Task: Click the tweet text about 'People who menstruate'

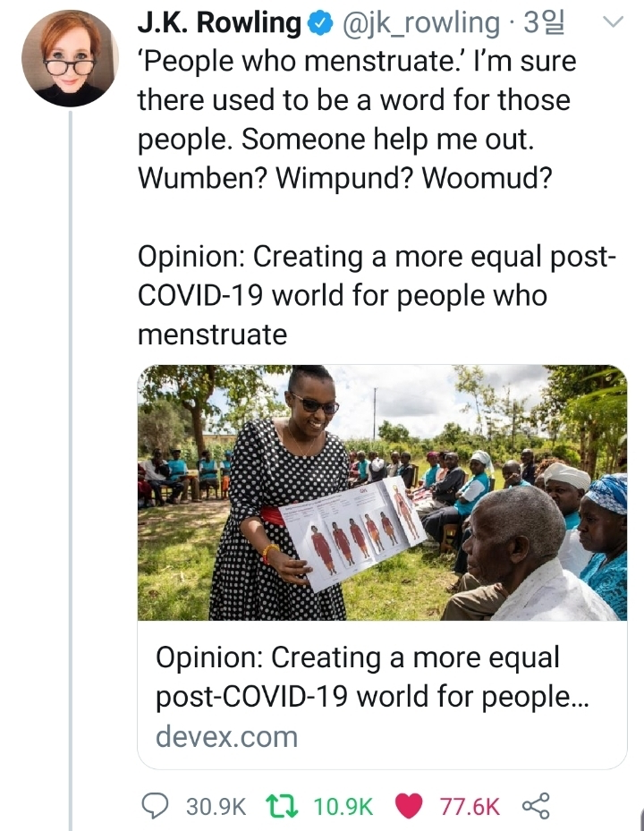Action: (357, 119)
